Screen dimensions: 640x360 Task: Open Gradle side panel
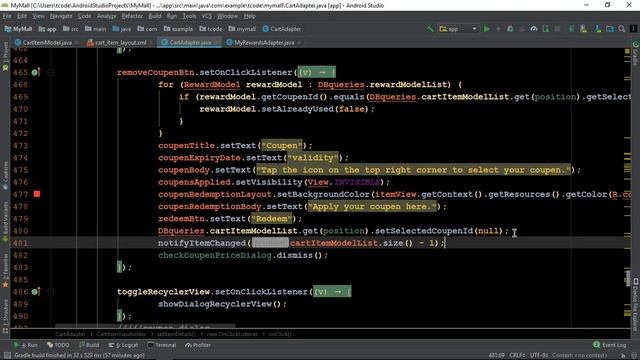(x=636, y=52)
